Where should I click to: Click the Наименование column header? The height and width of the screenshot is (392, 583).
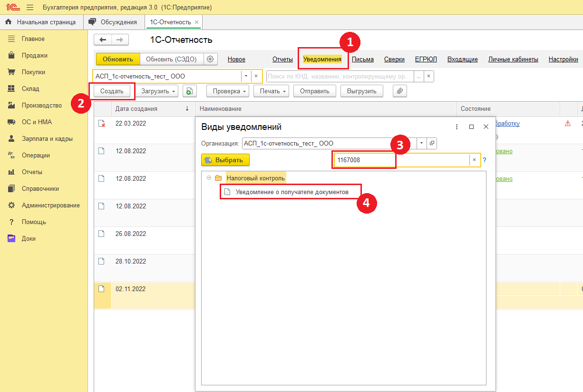coord(326,109)
